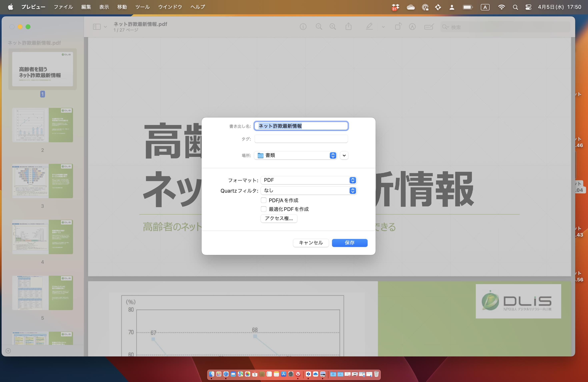
Task: Select the zoom out icon
Action: [319, 27]
